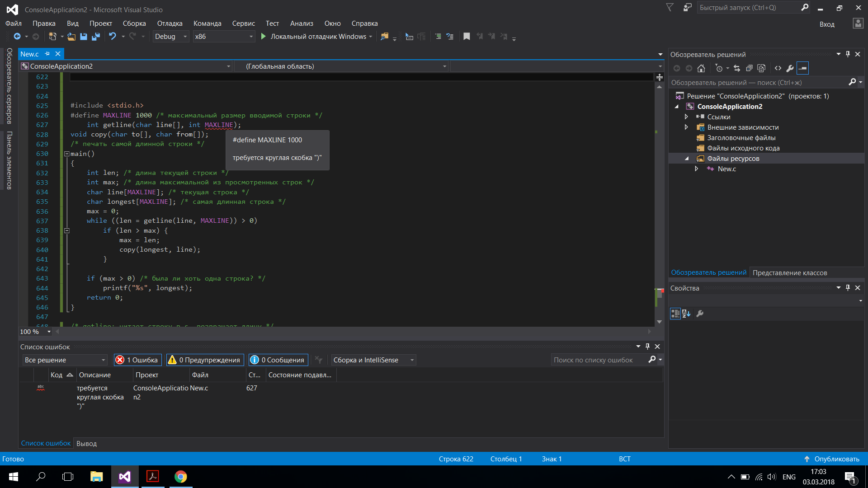Click the Find in Files toolbar icon
The height and width of the screenshot is (488, 868).
[384, 37]
